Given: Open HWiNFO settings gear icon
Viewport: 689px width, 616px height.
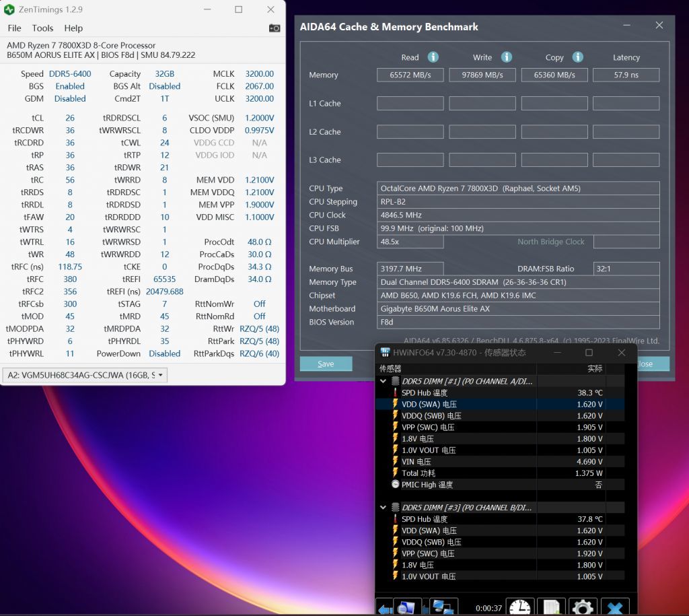Looking at the screenshot, I should point(583,607).
